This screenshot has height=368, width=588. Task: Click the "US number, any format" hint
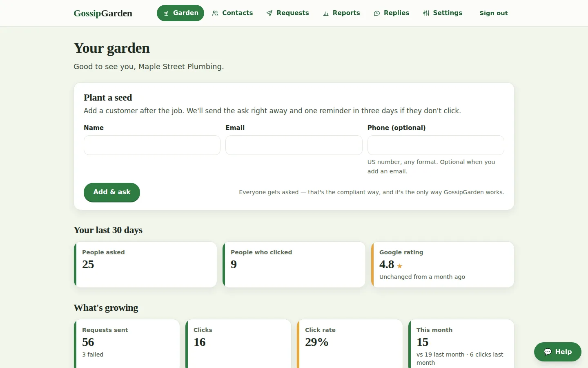431,166
